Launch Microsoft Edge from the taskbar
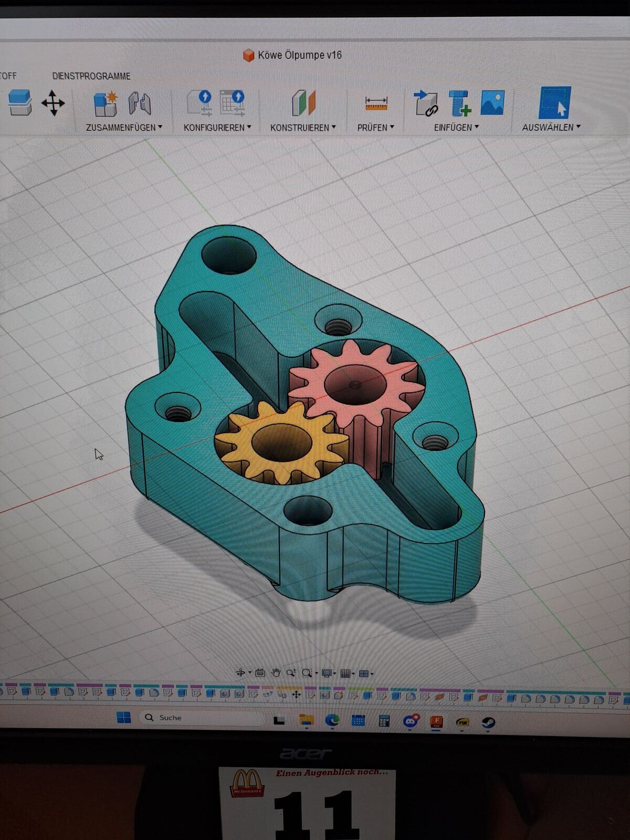 click(332, 721)
